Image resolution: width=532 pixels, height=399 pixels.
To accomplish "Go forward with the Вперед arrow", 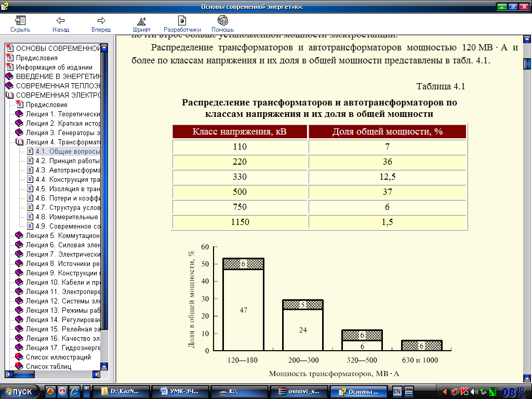I will pos(101,21).
